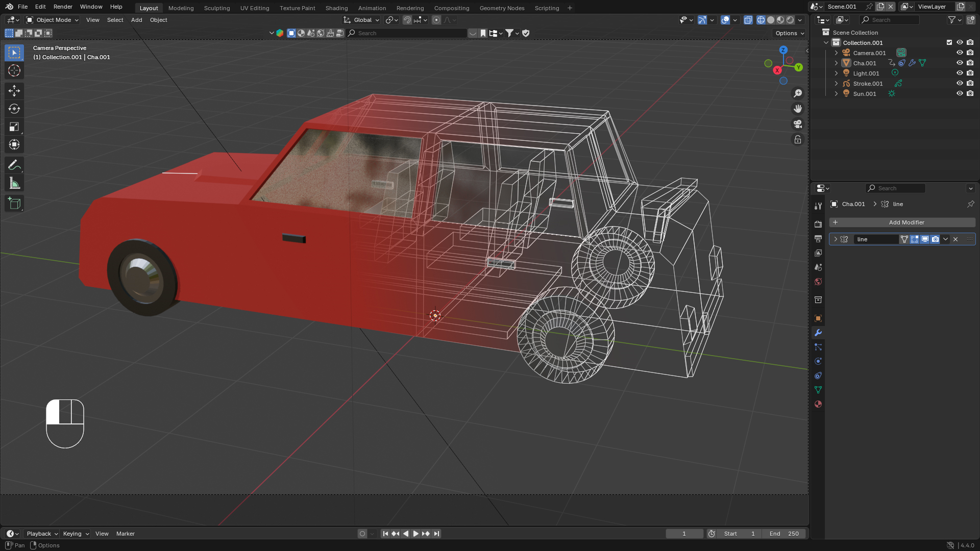
Task: Open the Global transform orientation dropdown
Action: 361,20
